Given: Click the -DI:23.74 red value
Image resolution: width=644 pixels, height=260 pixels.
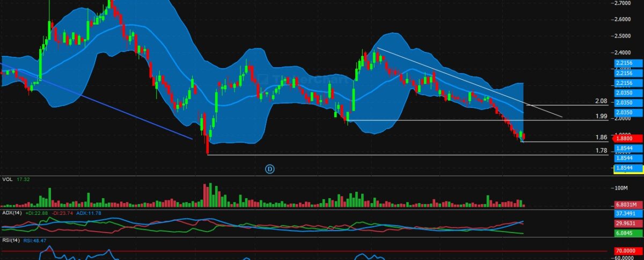Looking at the screenshot, I should (63, 213).
